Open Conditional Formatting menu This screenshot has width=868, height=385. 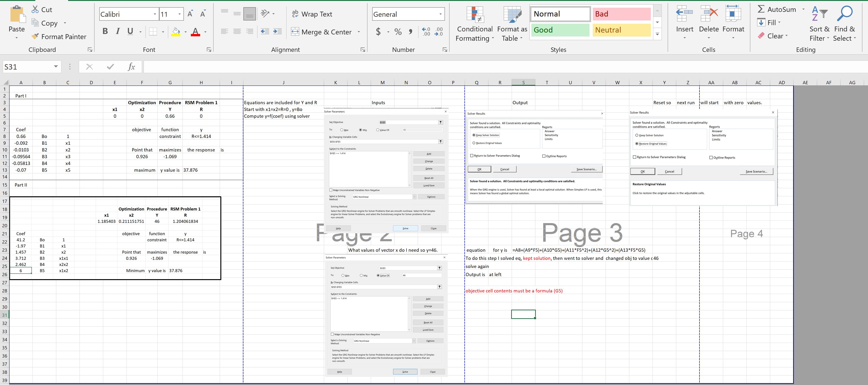[x=475, y=24]
